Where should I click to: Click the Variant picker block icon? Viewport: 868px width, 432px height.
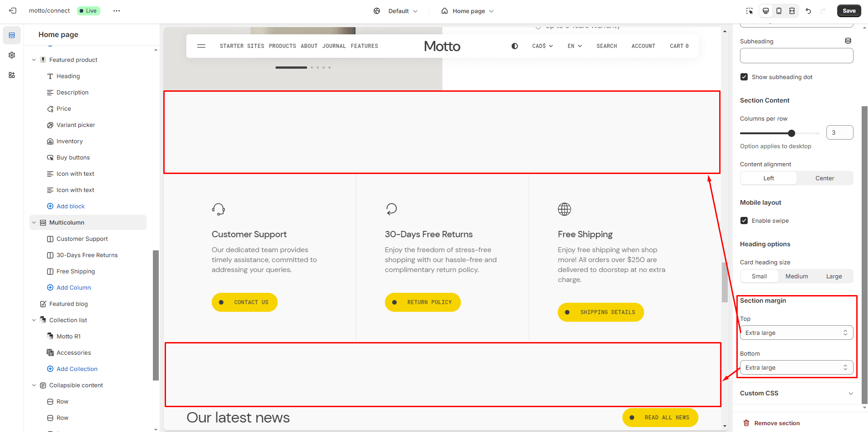click(50, 125)
